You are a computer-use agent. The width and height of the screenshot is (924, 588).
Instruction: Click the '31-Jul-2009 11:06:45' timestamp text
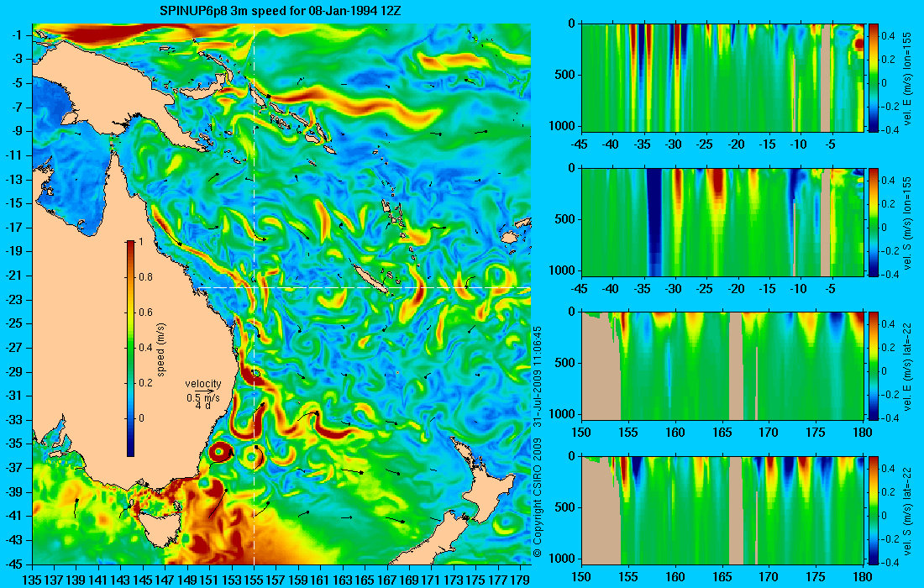pos(537,375)
